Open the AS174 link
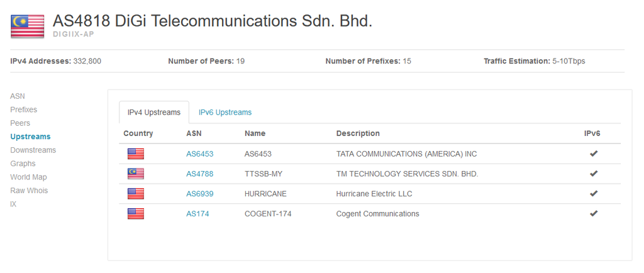Screen dimensions: 644x273 [197, 214]
